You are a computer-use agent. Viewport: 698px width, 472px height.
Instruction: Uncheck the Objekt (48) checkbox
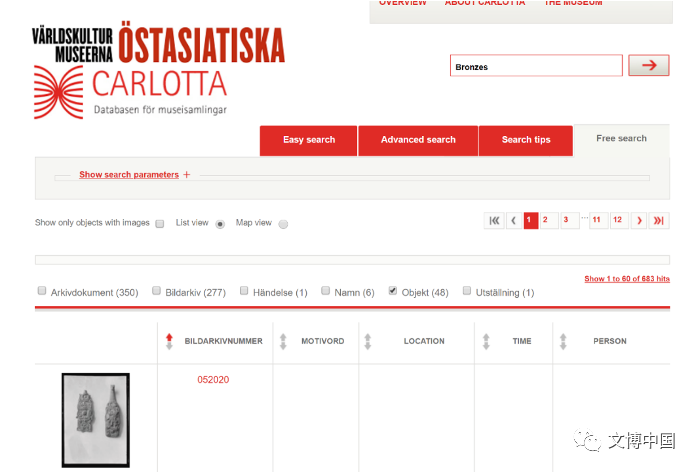click(393, 291)
